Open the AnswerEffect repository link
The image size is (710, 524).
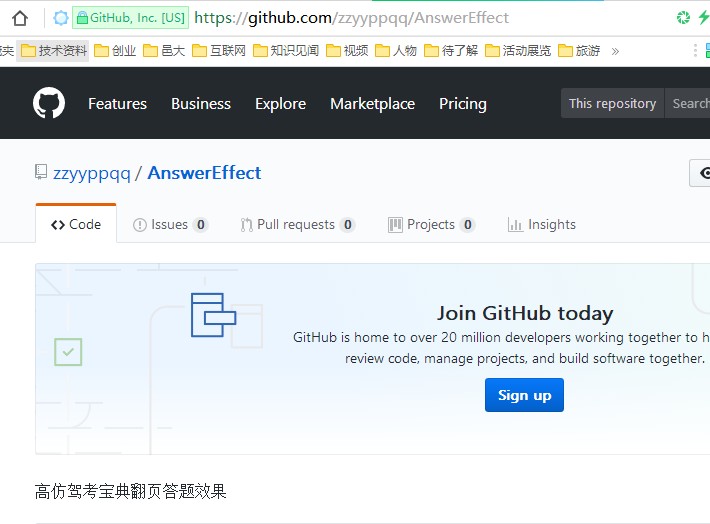(204, 173)
